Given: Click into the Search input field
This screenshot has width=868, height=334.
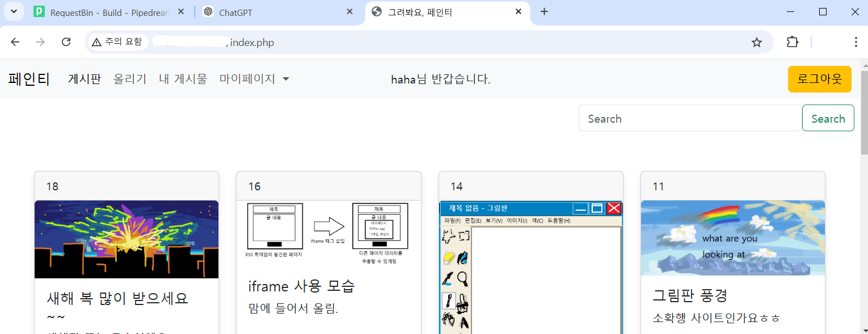Looking at the screenshot, I should point(690,118).
